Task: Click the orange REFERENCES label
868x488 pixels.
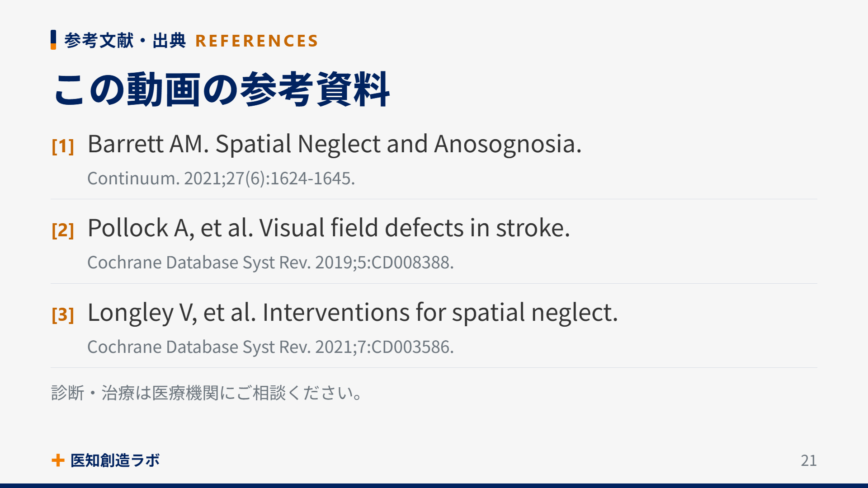Action: (x=257, y=41)
